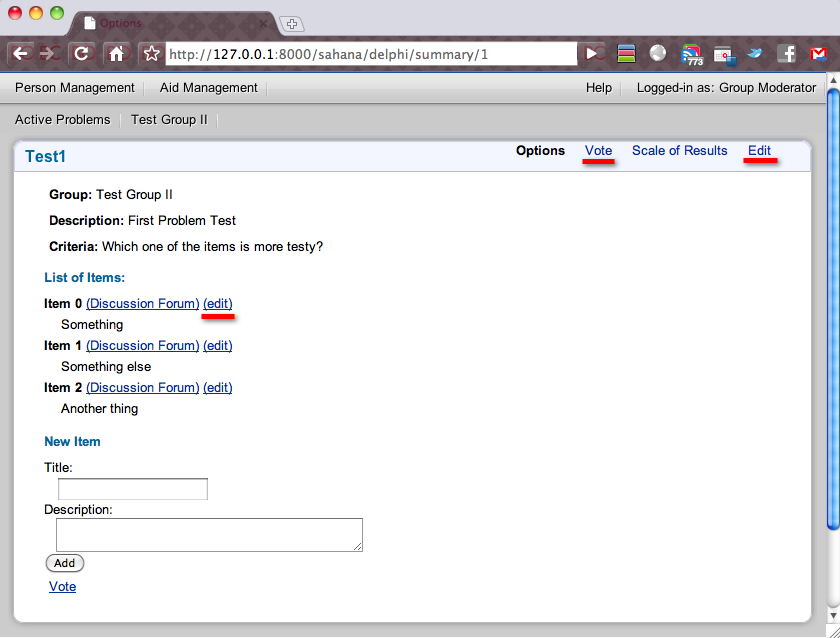Viewport: 840px width, 638px height.
Task: Click the go arrow next to address bar
Action: 594,54
